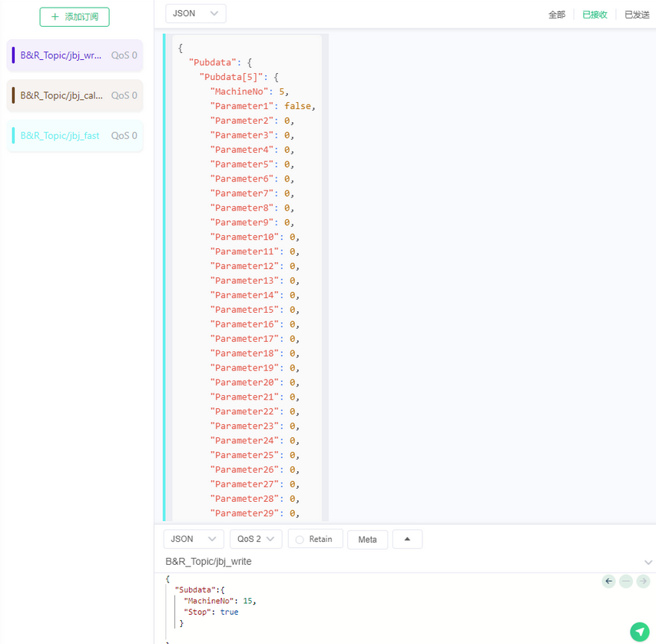Screen dimensions: 656x644
Task: Switch to 已接收 received messages tab
Action: point(595,15)
